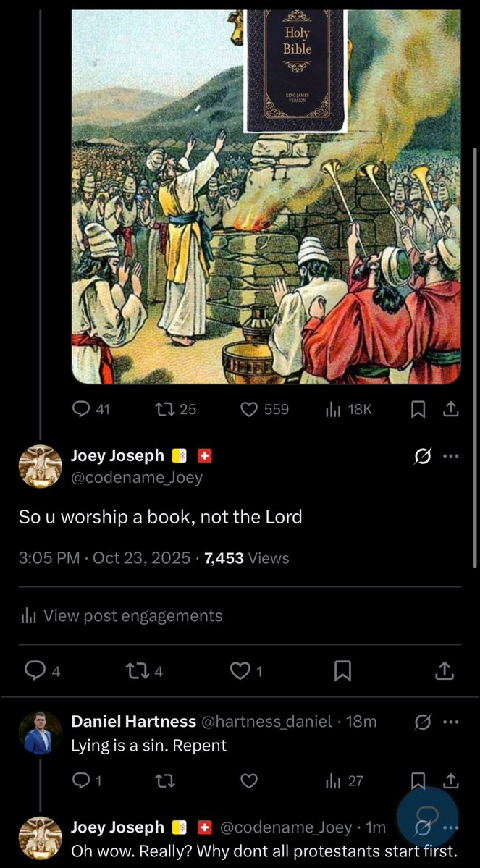Open Grok icon on Joey Joseph's main post

pyautogui.click(x=423, y=458)
